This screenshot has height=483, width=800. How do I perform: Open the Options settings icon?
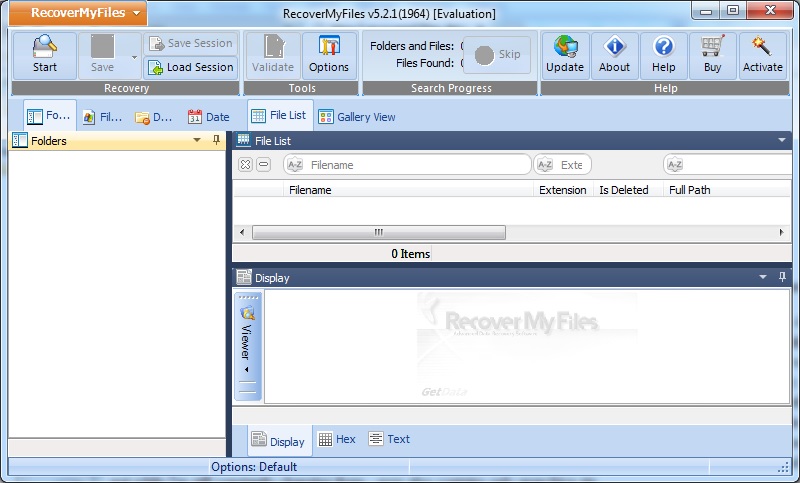pyautogui.click(x=328, y=47)
